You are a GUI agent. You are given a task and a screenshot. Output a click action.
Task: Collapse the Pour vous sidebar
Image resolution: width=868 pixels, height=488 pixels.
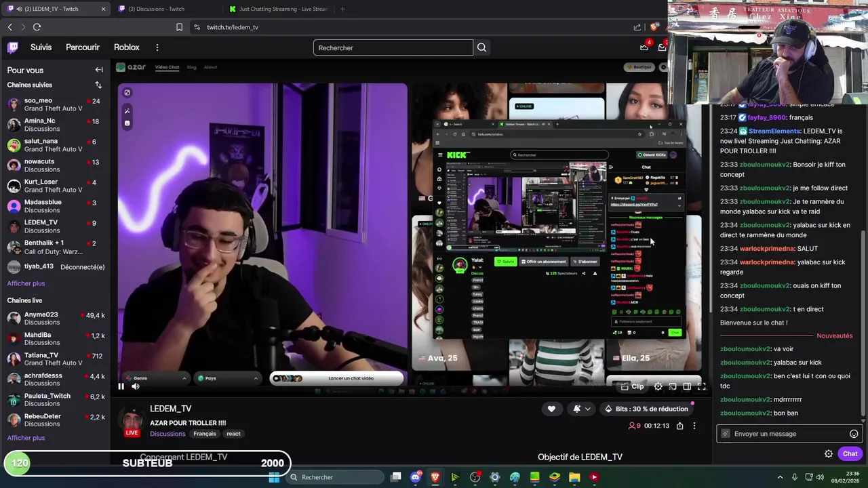tap(99, 70)
